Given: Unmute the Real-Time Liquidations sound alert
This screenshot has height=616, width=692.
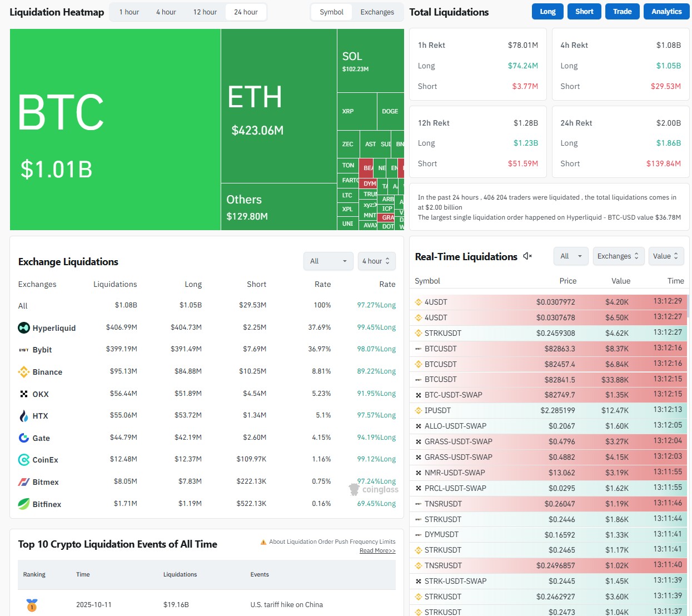Looking at the screenshot, I should (527, 256).
